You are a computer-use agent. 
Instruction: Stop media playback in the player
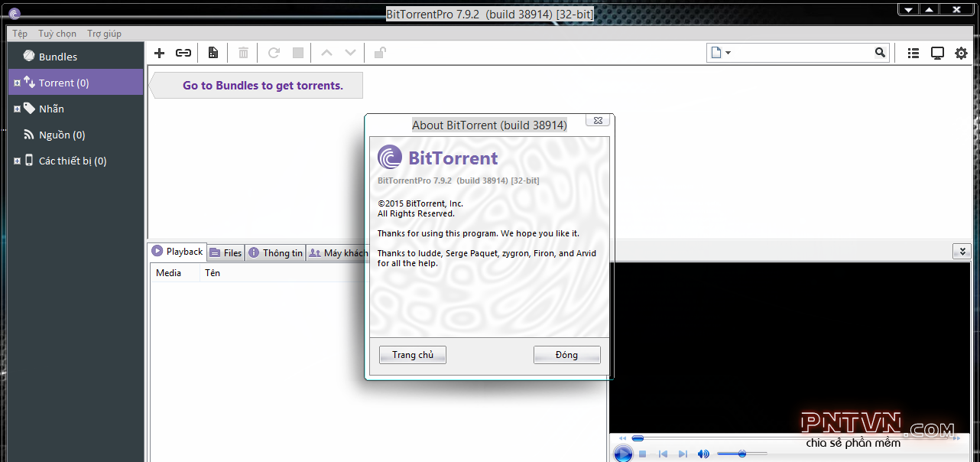pyautogui.click(x=643, y=454)
